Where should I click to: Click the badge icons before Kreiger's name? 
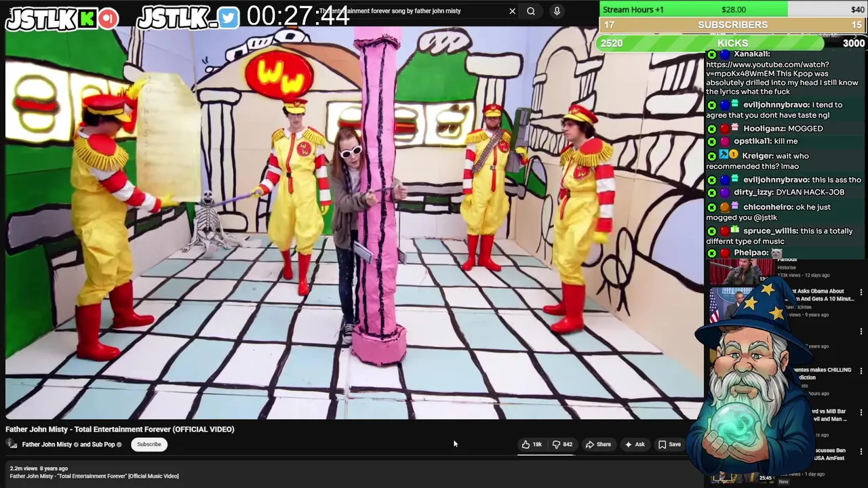tap(729, 155)
